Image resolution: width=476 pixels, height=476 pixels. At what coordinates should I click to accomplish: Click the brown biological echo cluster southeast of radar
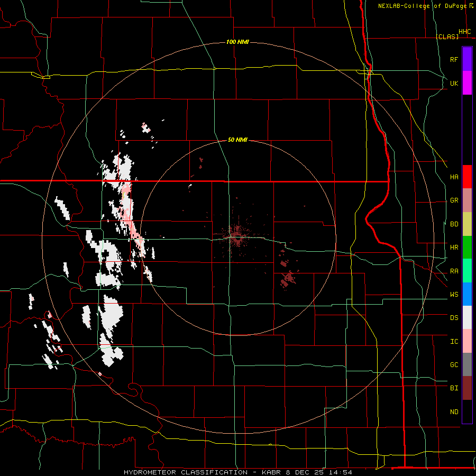point(288,279)
